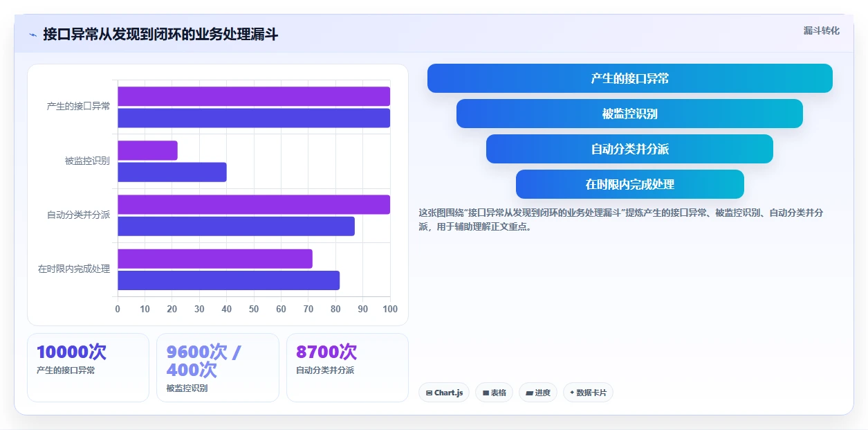Click the 漏斗转化 label in header
Image resolution: width=868 pixels, height=430 pixels.
click(822, 30)
